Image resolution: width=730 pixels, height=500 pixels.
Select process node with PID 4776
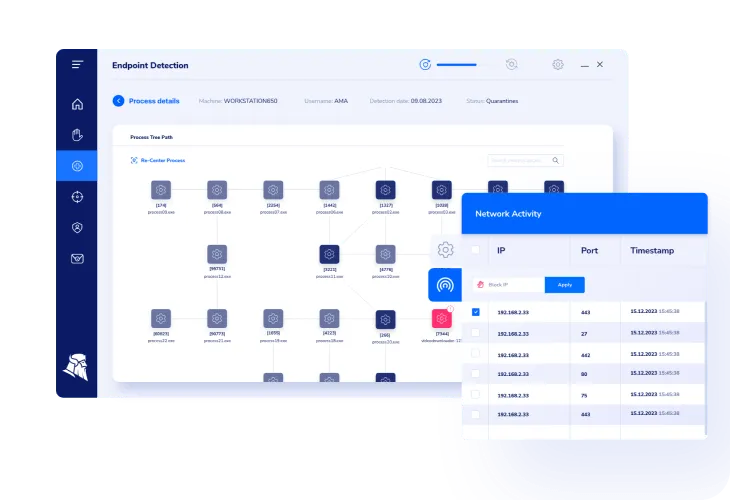[385, 254]
